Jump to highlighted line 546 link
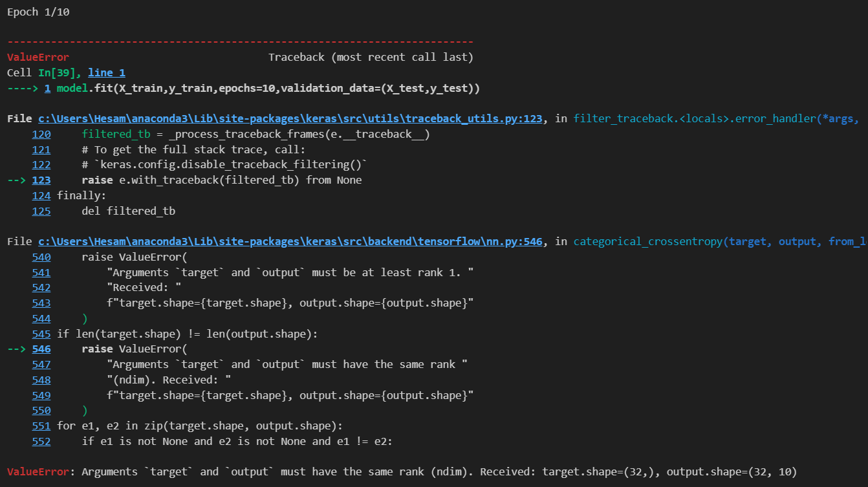 41,349
